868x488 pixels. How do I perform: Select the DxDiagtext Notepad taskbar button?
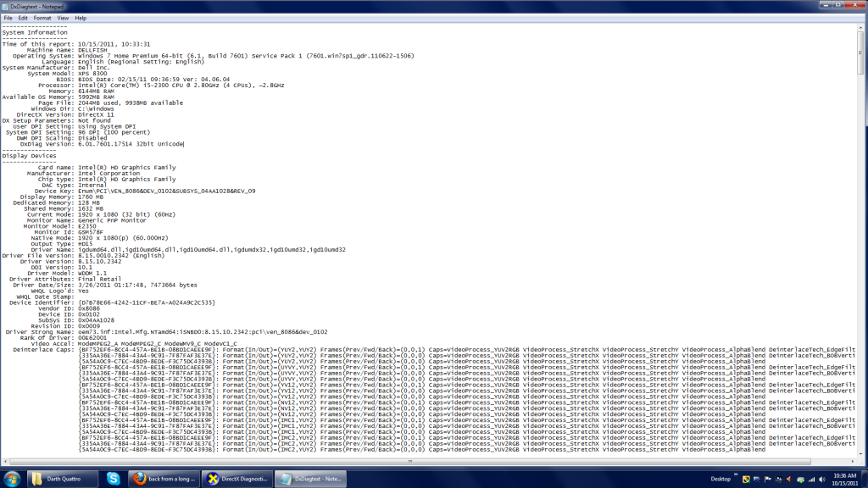point(310,480)
